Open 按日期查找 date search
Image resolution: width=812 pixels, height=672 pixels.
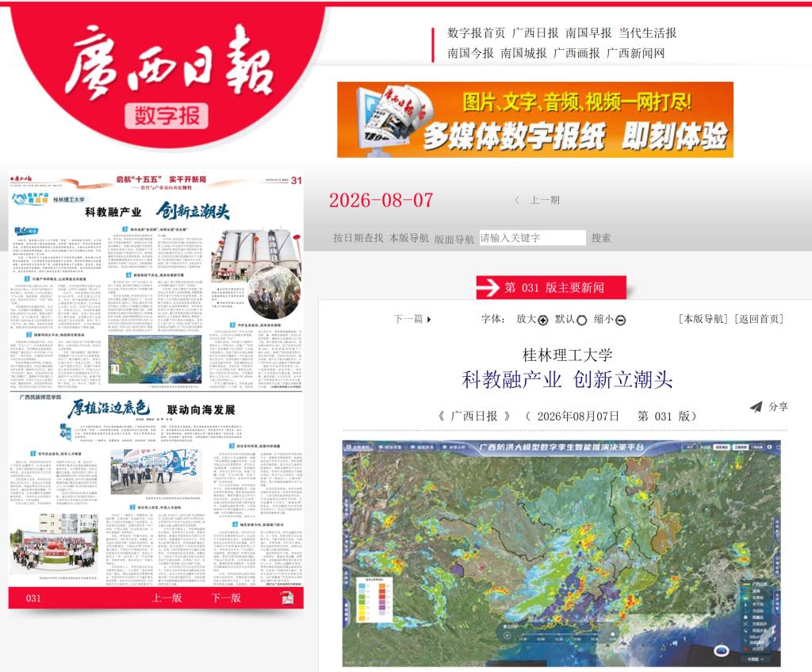[x=358, y=238]
